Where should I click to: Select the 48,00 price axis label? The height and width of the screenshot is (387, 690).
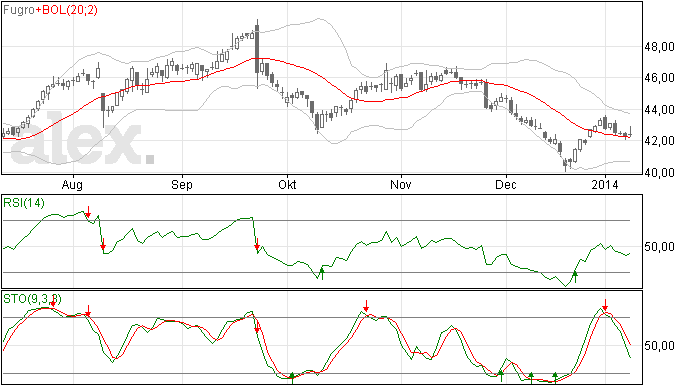click(659, 47)
